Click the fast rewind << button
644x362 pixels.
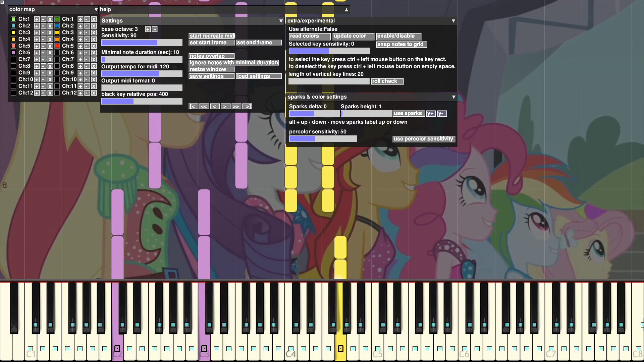tap(204, 106)
